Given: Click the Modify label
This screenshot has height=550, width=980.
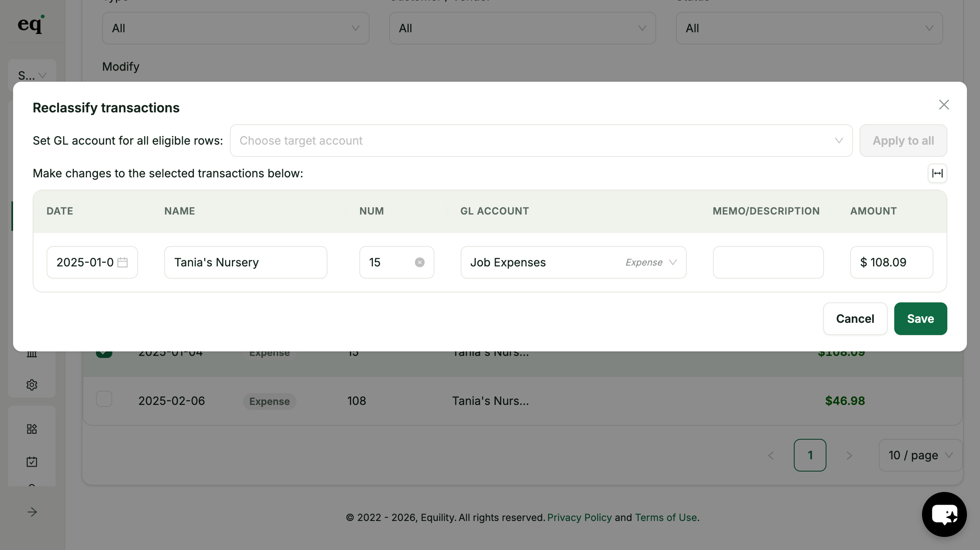Looking at the screenshot, I should click(x=120, y=67).
